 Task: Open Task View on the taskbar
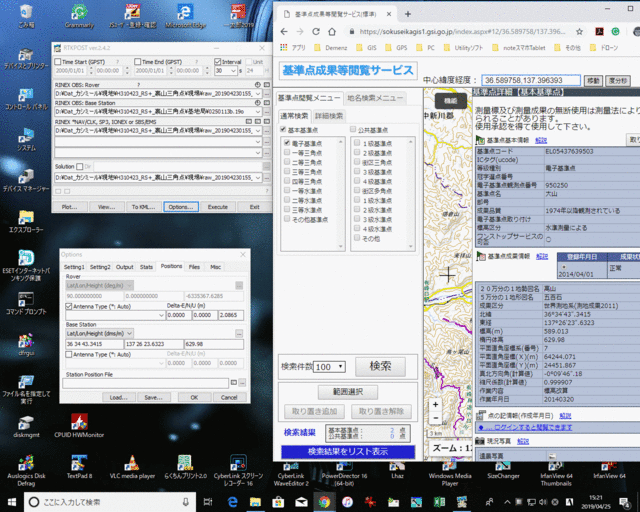(208, 502)
